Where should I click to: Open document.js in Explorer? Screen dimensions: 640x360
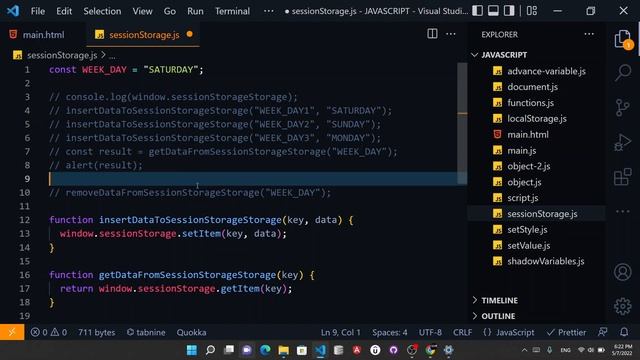click(x=532, y=87)
